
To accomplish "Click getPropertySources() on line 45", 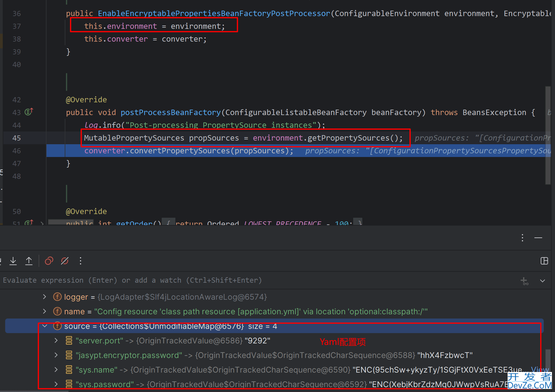I will [353, 138].
